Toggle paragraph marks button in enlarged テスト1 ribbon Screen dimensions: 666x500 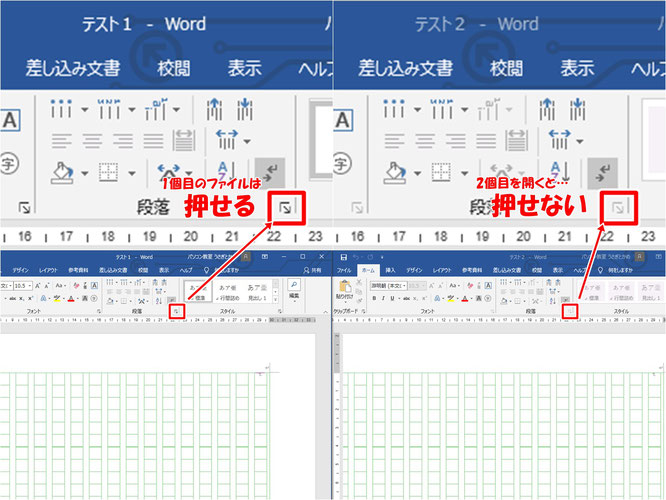tap(270, 172)
